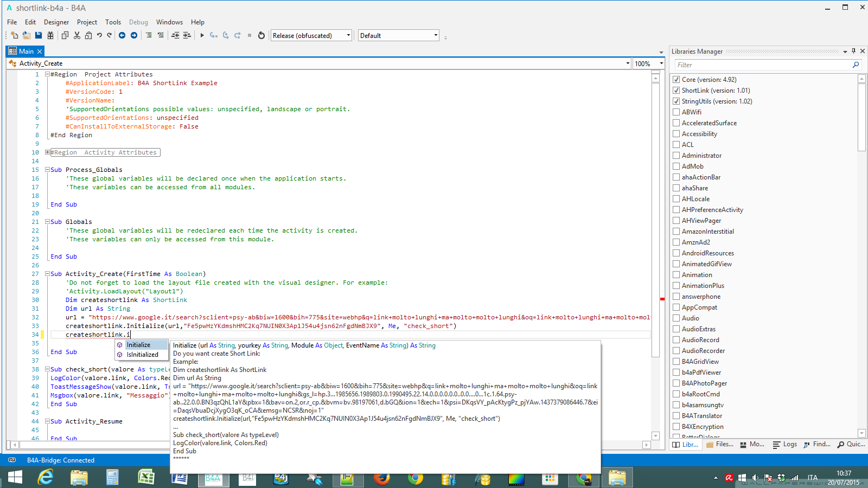Select the Save icon in the toolbar

pyautogui.click(x=37, y=35)
